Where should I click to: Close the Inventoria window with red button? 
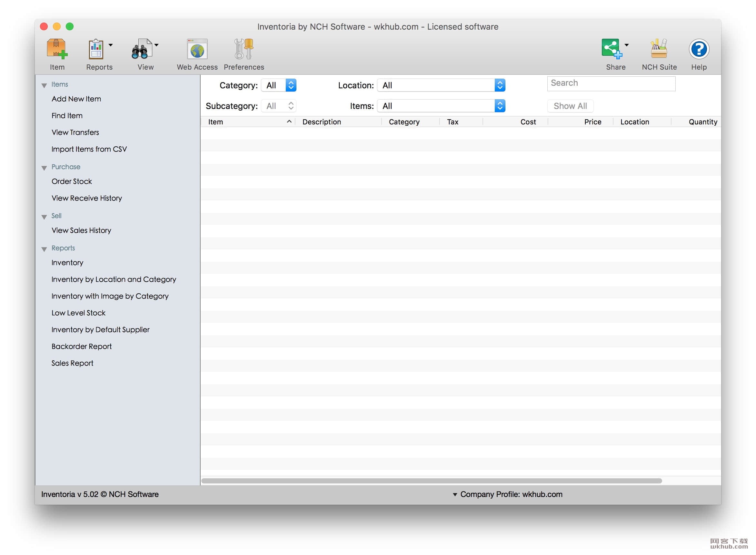[44, 26]
